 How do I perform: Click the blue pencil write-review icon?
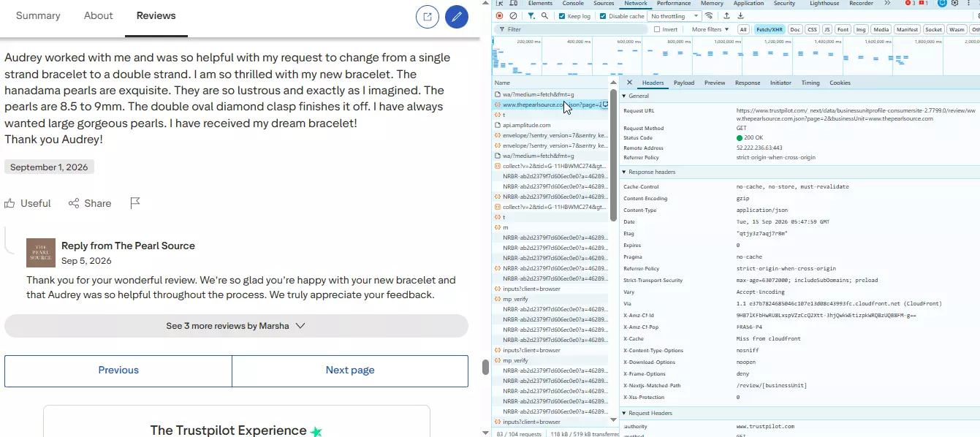tap(457, 17)
